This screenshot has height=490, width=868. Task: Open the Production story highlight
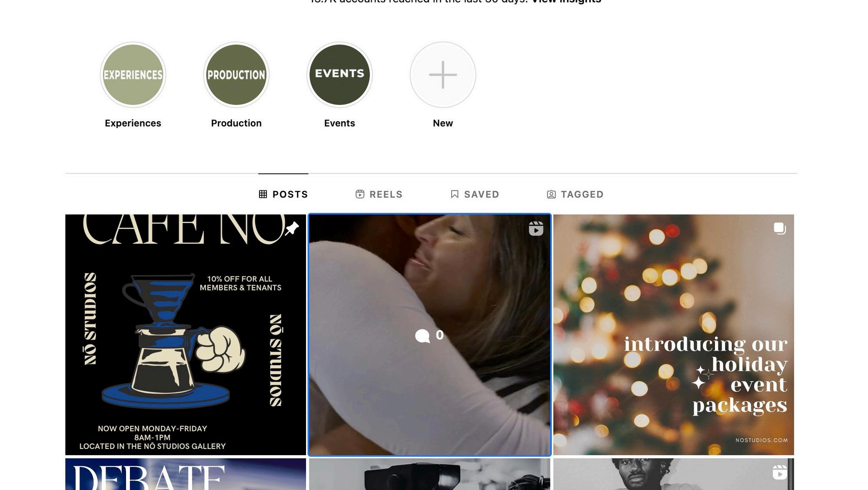236,75
